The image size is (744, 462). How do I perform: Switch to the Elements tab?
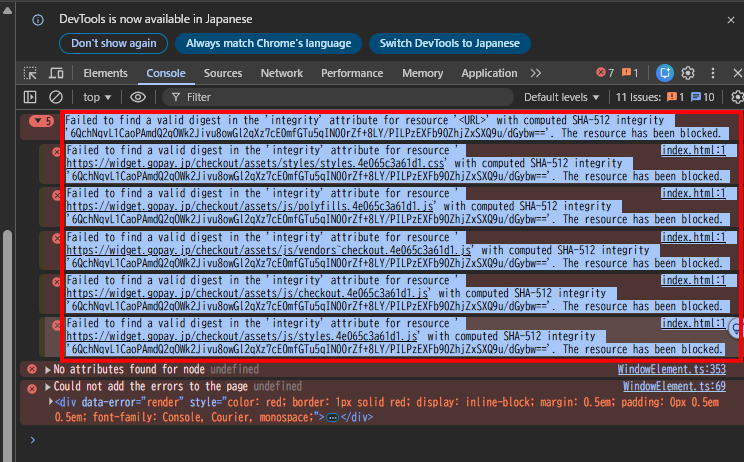tap(105, 73)
